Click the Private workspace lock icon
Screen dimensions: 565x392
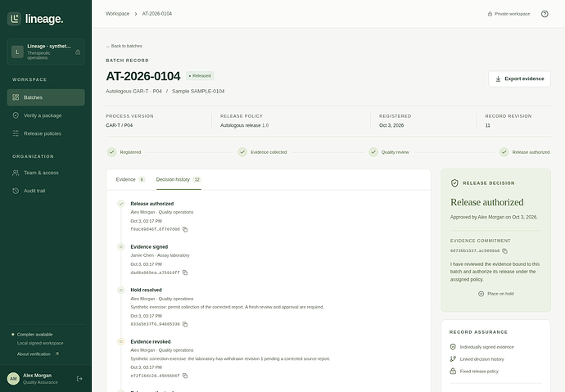point(490,14)
